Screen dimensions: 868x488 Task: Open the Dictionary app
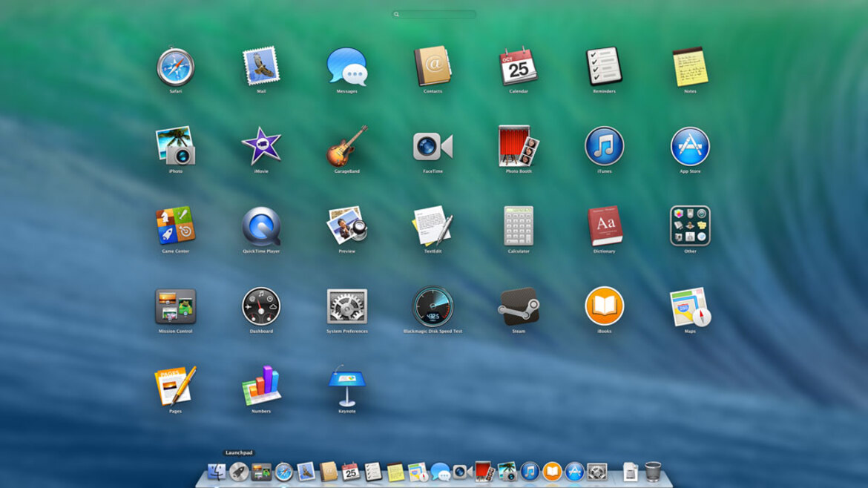(605, 226)
